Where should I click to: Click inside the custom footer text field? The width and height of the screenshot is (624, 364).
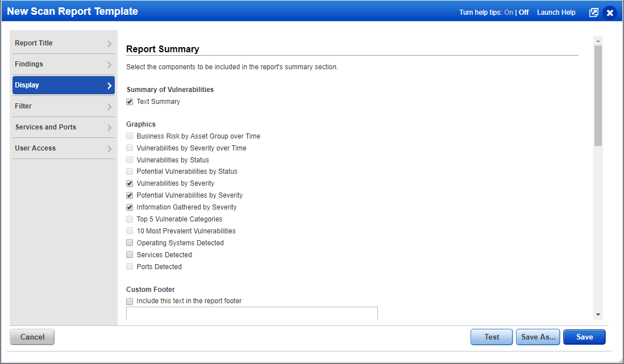252,313
